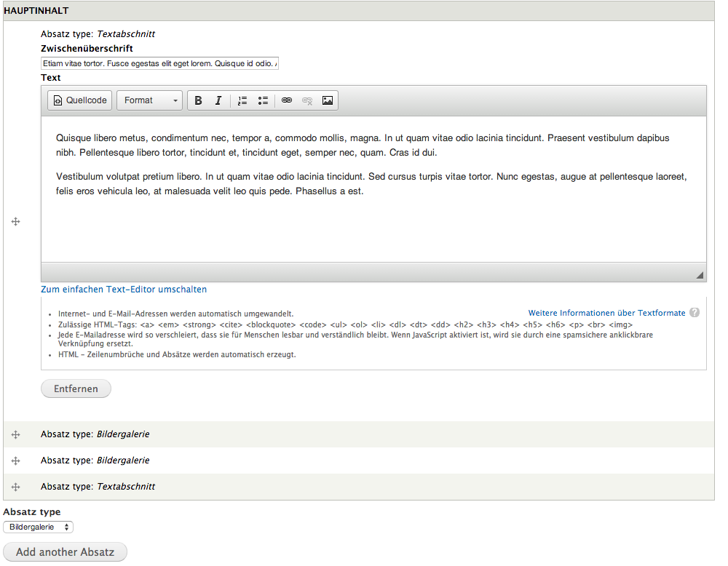Apply bold formatting in the editor
The height and width of the screenshot is (566, 728).
[x=198, y=100]
